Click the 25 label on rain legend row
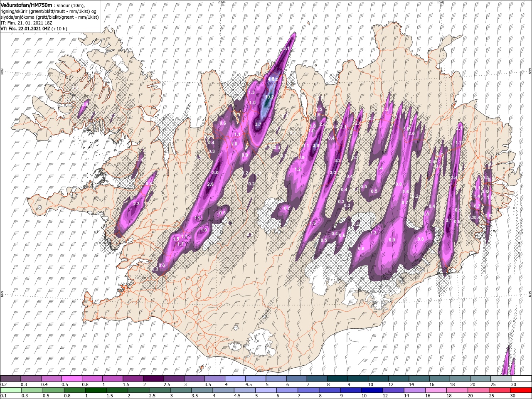 coord(493,396)
